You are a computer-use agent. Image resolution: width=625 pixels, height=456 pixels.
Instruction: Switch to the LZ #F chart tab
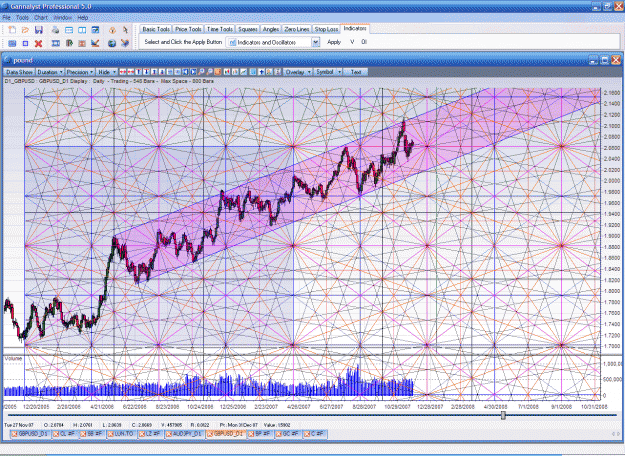coord(150,434)
